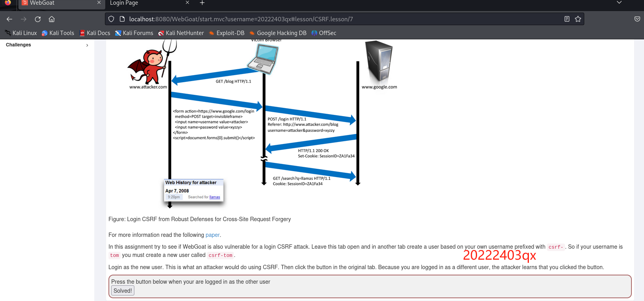Click the 'Apr 7, 2008' date in web history
Image resolution: width=644 pixels, height=301 pixels.
177,191
